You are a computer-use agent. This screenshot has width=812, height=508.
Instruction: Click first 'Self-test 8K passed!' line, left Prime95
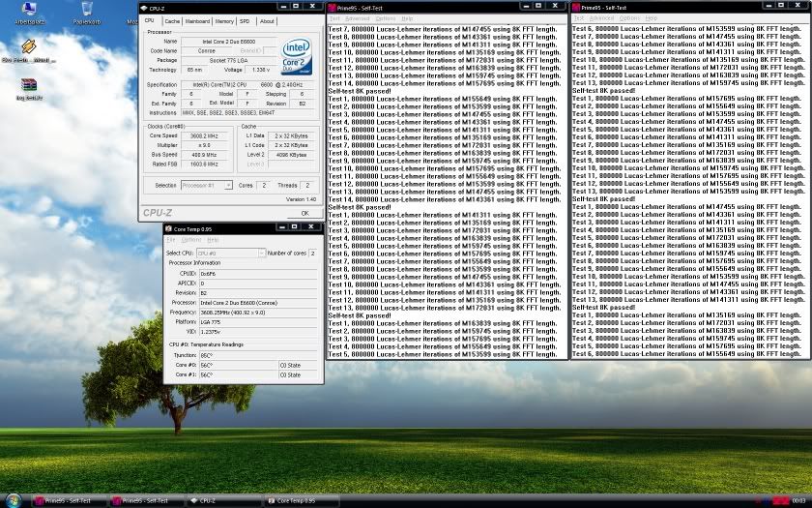click(360, 91)
